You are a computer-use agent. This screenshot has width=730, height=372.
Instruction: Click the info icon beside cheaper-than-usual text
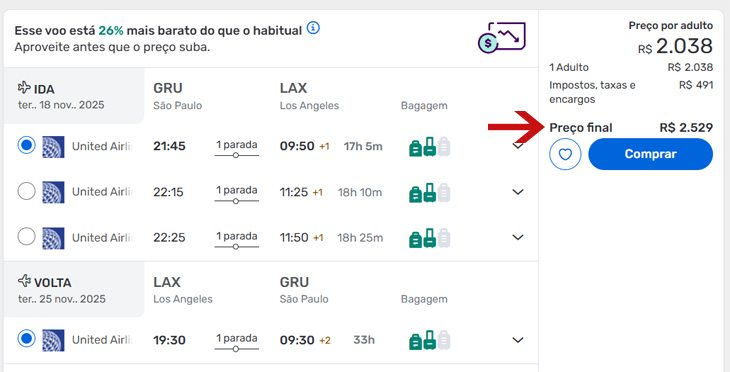pyautogui.click(x=313, y=28)
